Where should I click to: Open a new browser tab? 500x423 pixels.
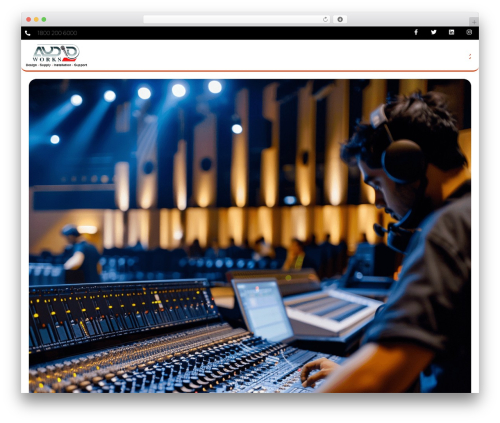[x=474, y=22]
